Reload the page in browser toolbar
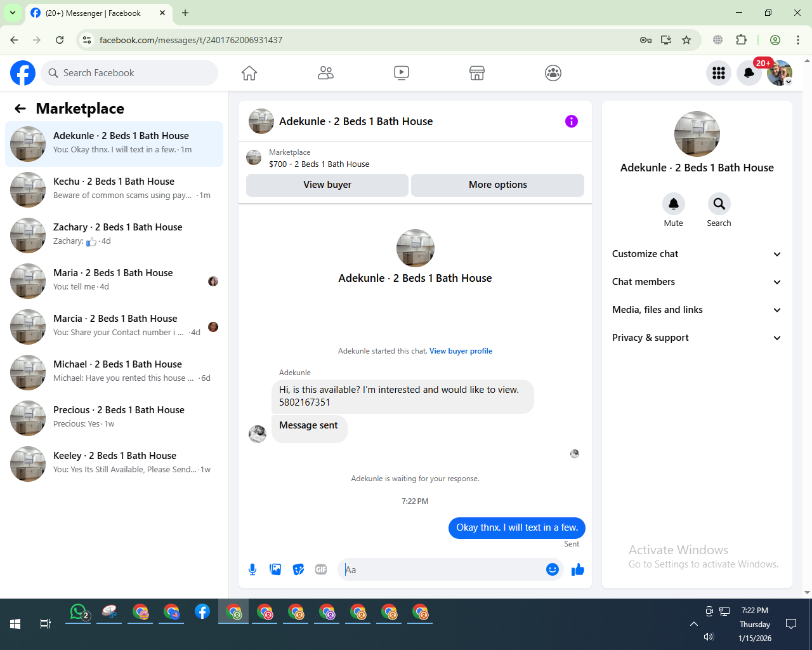 [60, 40]
